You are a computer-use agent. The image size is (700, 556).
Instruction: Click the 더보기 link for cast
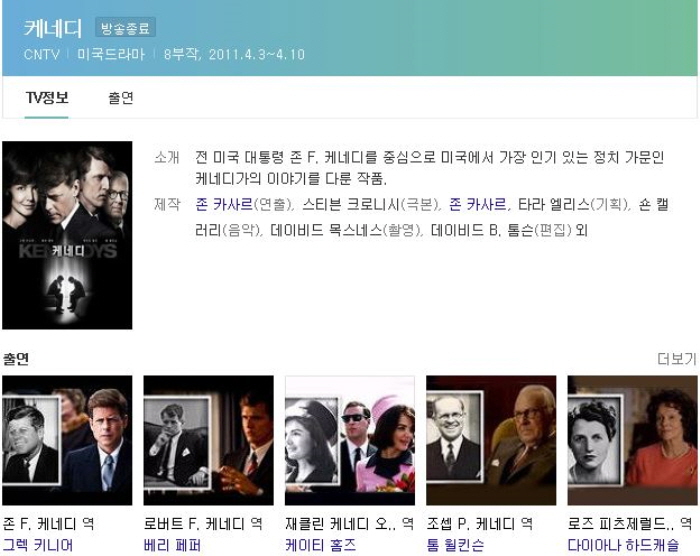(x=676, y=359)
